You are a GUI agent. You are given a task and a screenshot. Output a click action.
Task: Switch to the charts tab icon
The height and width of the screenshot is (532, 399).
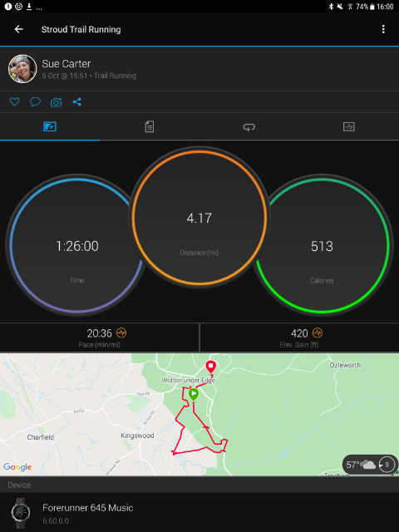point(349,127)
